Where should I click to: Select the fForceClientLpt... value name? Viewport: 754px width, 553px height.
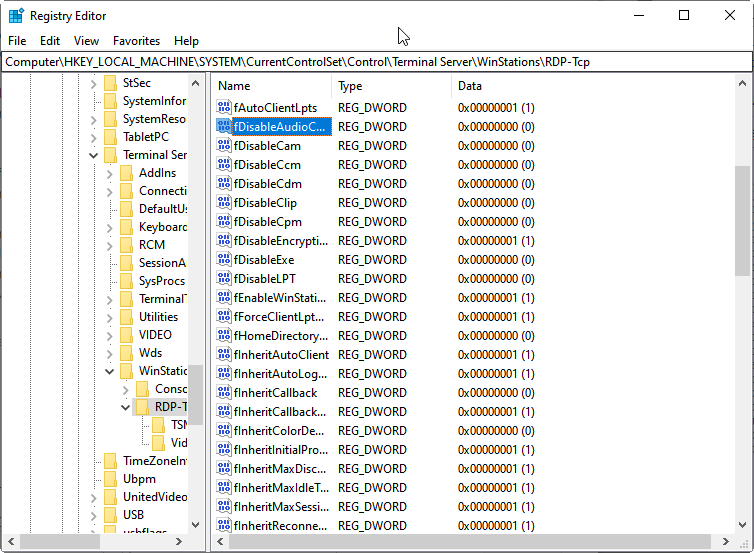coord(279,316)
